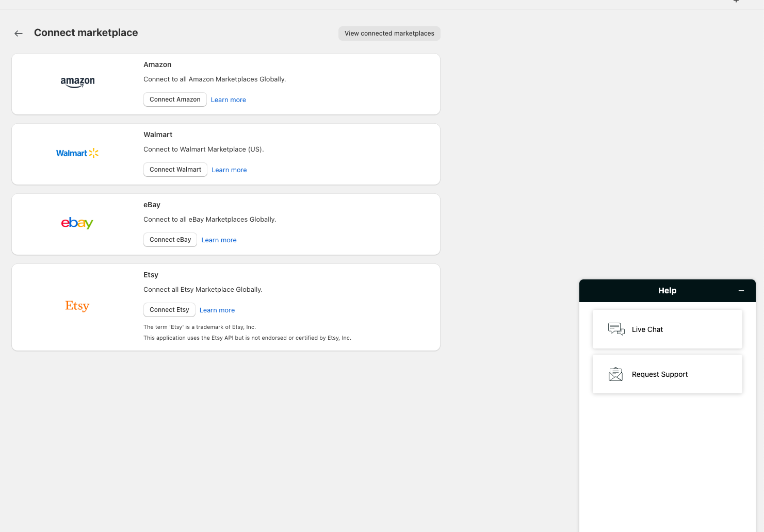
Task: Click the back arrow icon
Action: [x=19, y=34]
